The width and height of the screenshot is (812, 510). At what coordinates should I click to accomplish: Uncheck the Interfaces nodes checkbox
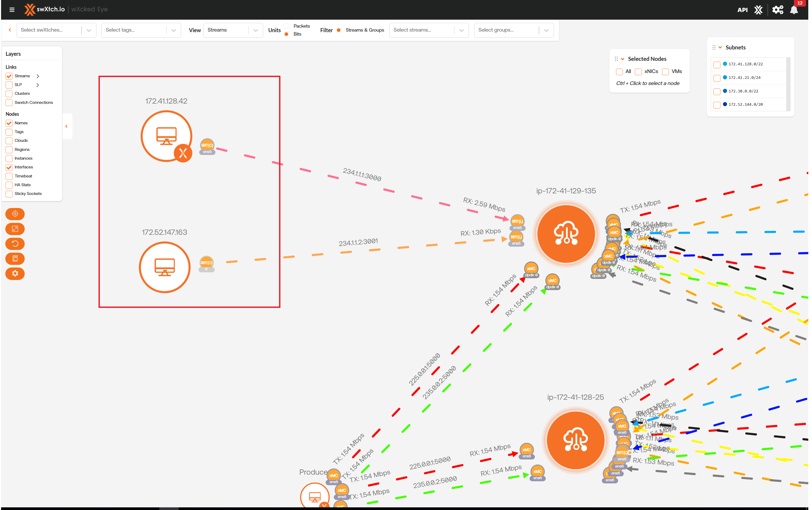[x=9, y=167]
